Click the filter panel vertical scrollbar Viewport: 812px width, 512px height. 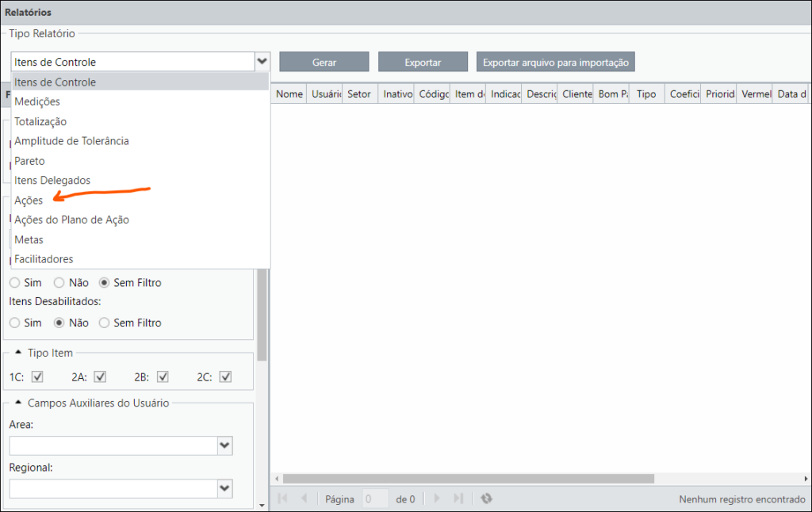(262, 315)
